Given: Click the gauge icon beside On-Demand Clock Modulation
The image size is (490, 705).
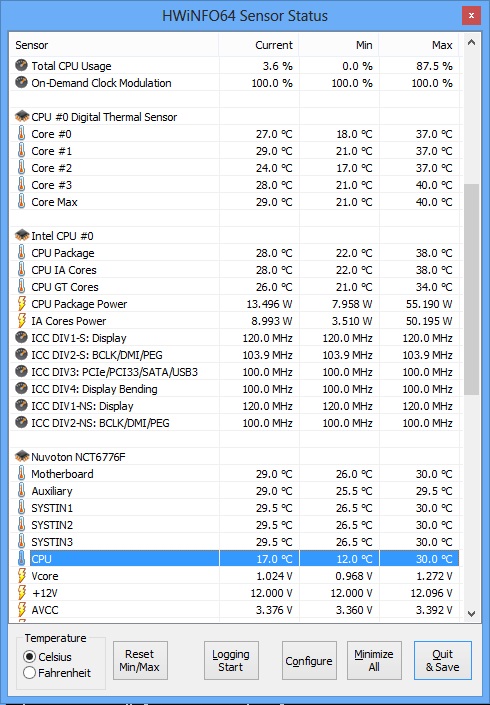Looking at the screenshot, I should point(21,83).
